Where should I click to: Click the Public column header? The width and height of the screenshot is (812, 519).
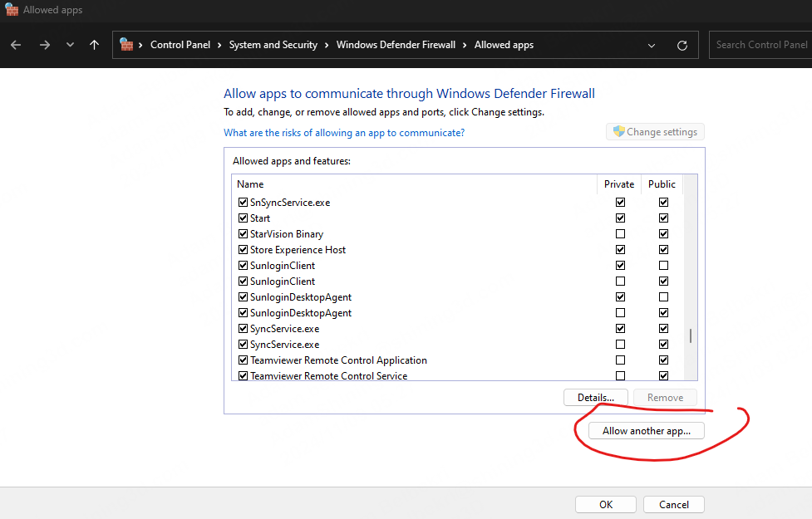coord(662,184)
